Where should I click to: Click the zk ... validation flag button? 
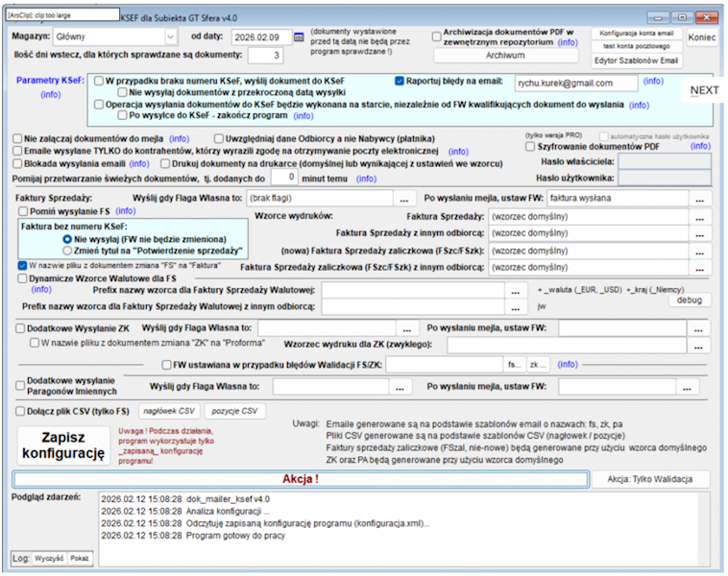coord(538,365)
